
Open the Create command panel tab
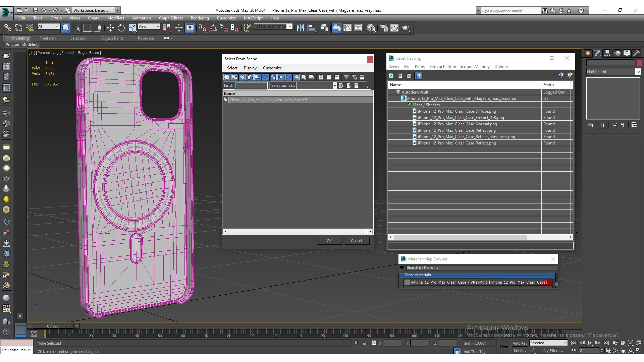coord(588,53)
